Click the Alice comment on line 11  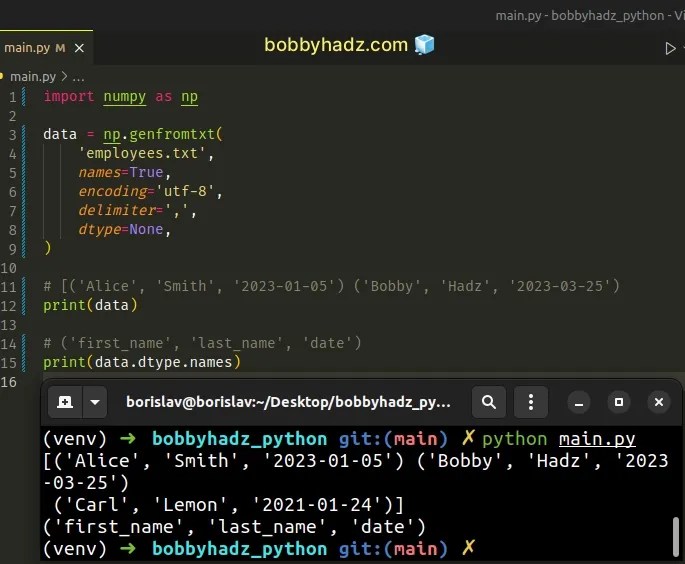pos(331,287)
